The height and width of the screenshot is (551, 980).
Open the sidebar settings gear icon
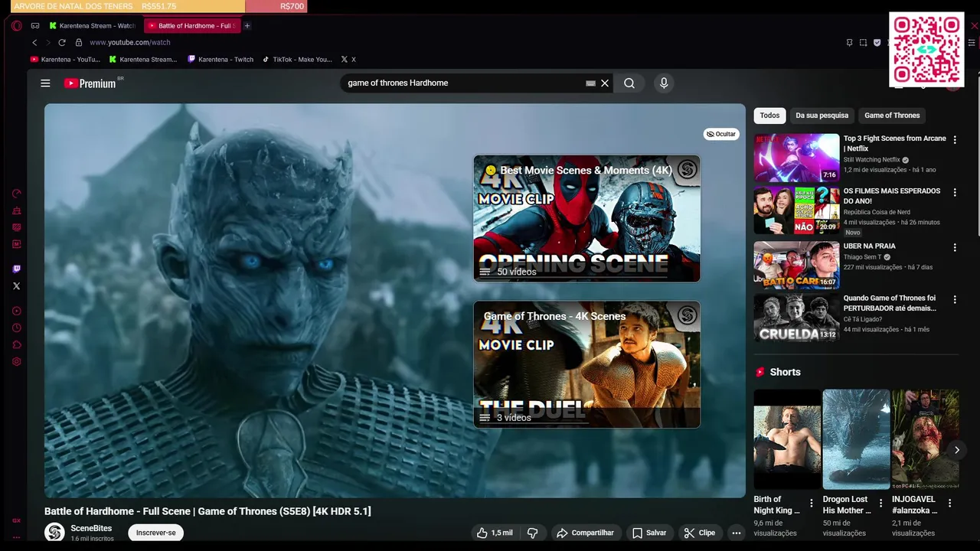17,361
